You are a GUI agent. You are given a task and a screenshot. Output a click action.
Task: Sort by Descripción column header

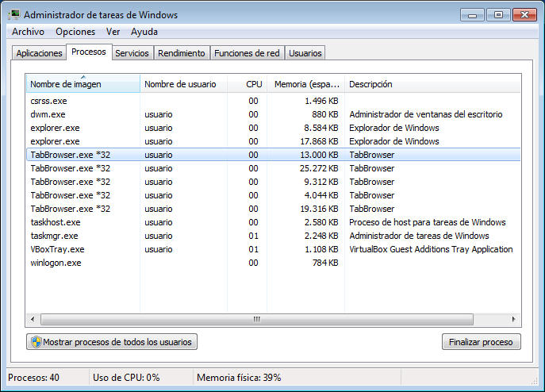tap(432, 84)
